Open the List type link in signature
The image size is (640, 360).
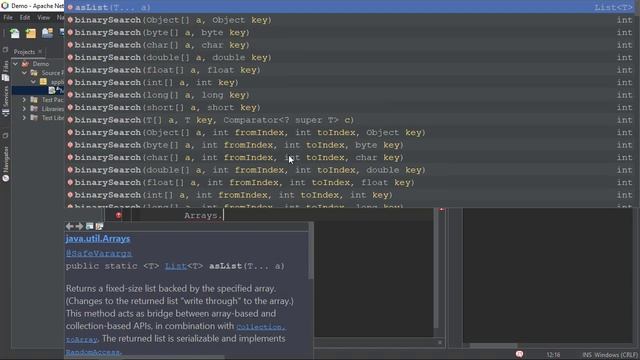tap(176, 266)
